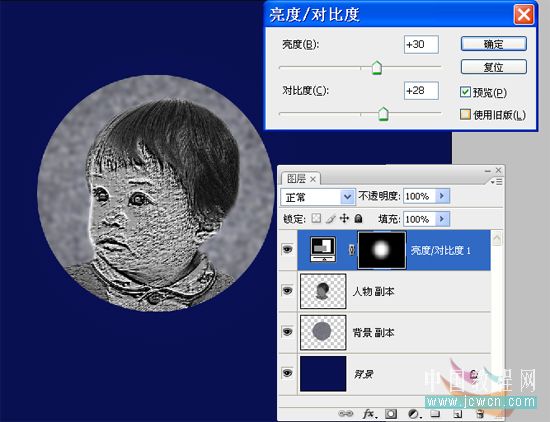Click the 不透明度 100% field
Screen dimensions: 550x422
tap(420, 196)
